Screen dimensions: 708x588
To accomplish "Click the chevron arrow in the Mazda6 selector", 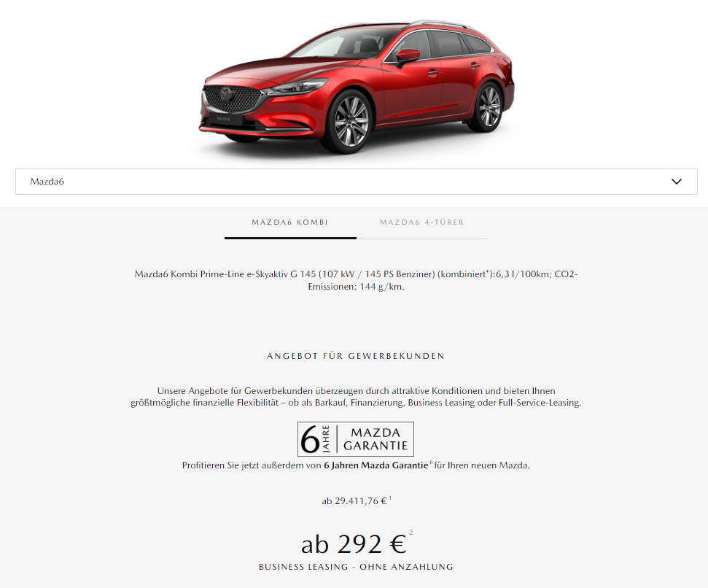I will tap(677, 182).
